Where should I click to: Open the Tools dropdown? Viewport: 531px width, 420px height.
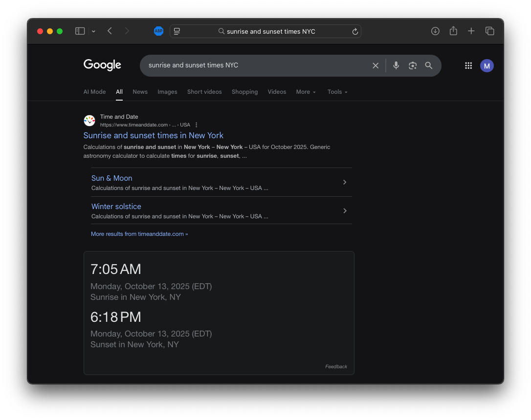point(337,92)
